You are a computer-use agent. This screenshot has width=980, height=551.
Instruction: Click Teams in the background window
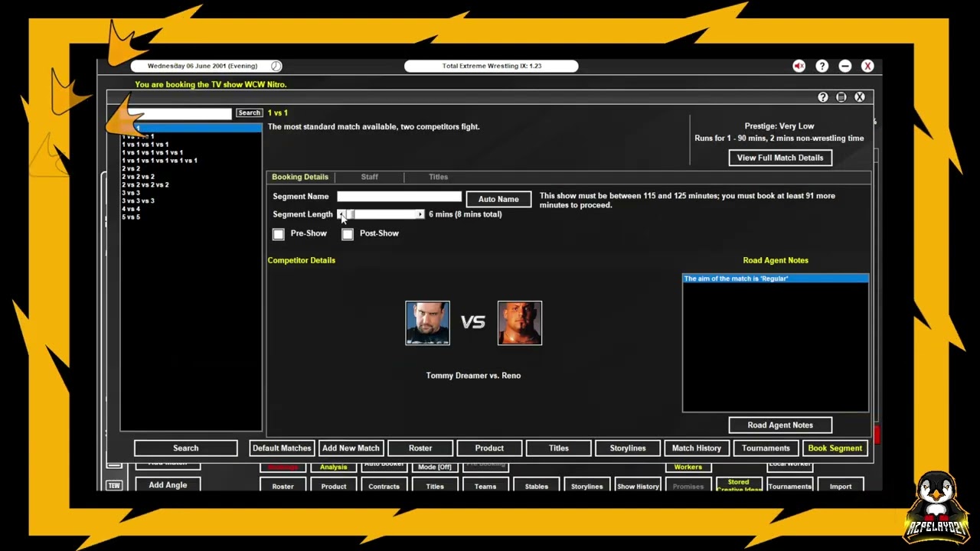click(485, 486)
